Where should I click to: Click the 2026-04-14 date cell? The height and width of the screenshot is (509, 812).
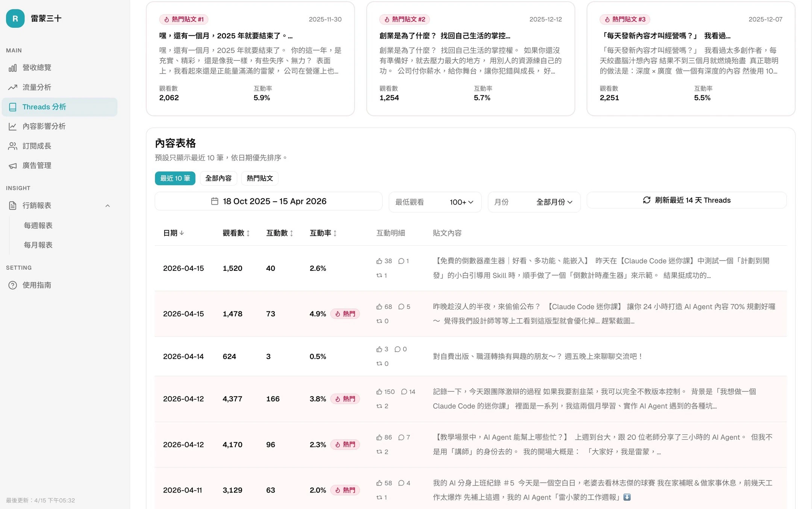[x=183, y=356]
